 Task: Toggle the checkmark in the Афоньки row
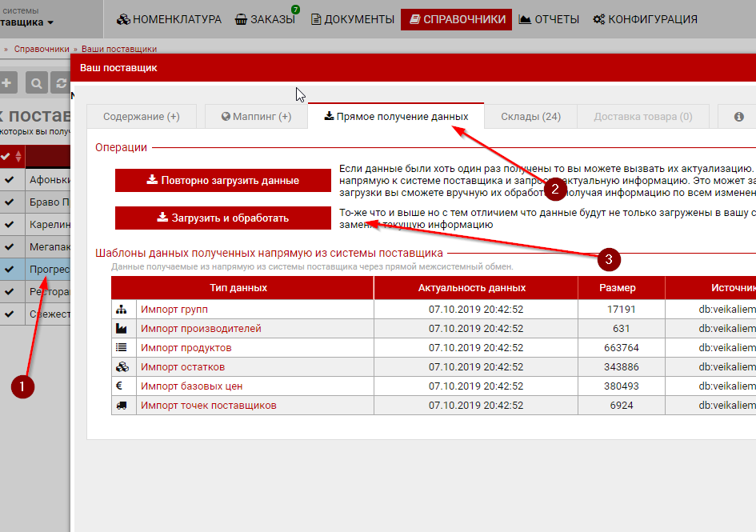(9, 180)
